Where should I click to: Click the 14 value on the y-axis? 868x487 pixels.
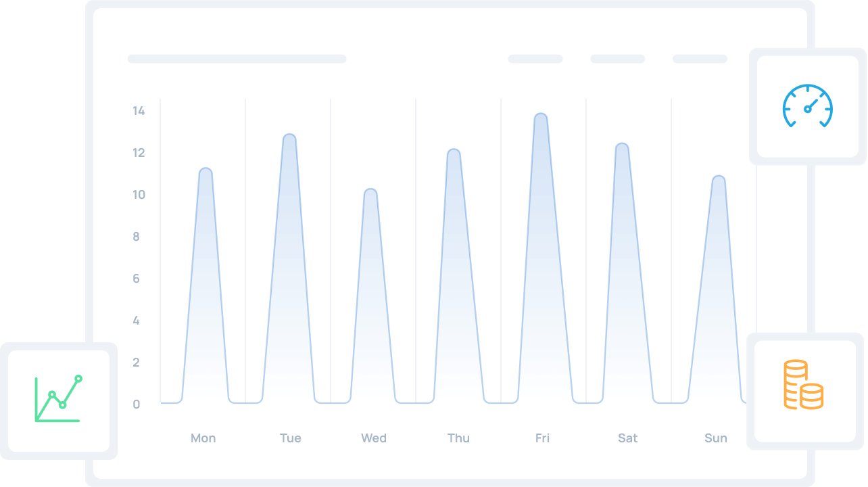click(139, 111)
